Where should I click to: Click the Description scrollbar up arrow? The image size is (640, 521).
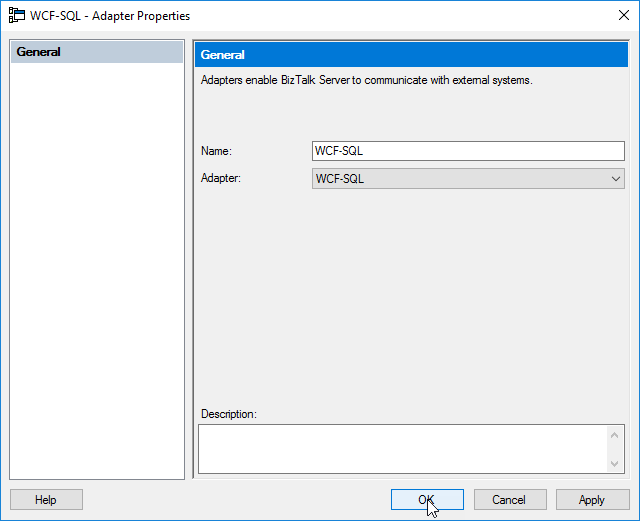tap(615, 435)
